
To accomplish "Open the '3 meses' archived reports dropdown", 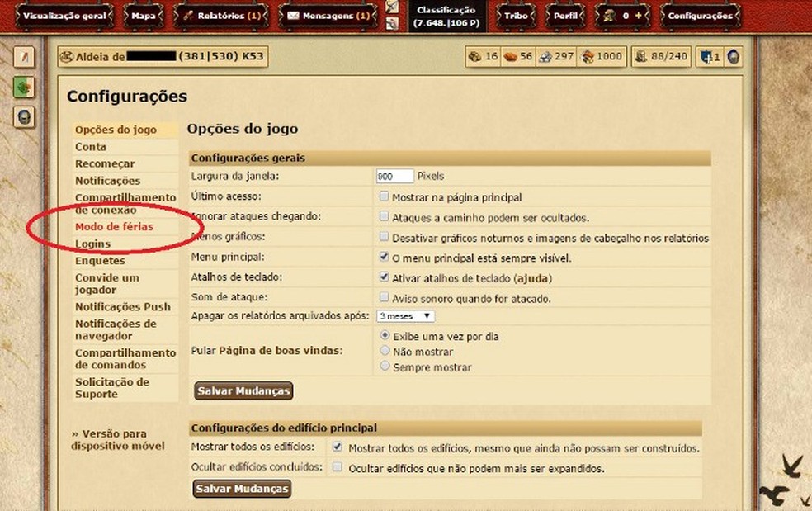I will [x=405, y=316].
